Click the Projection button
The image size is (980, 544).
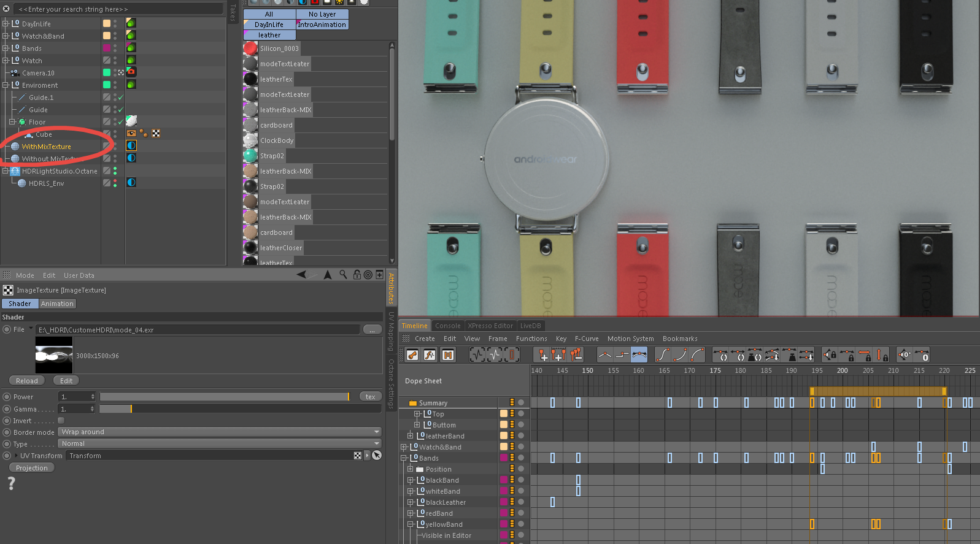(x=32, y=468)
